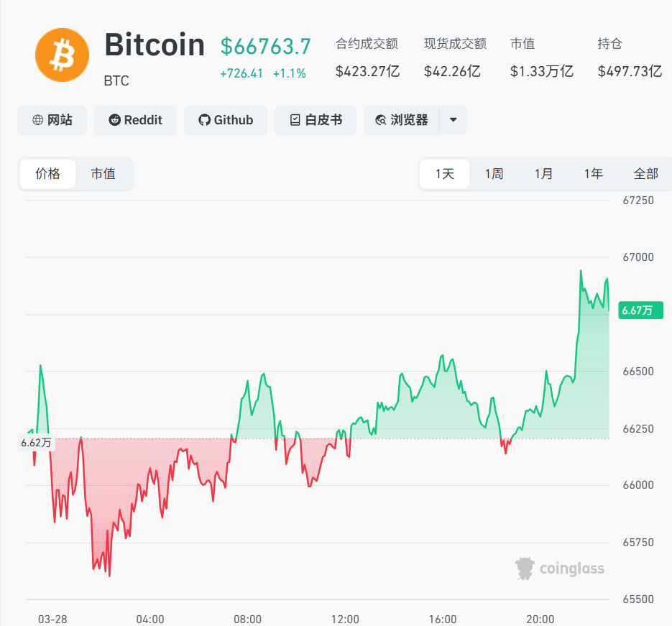The image size is (672, 626).
Task: Click the Github cat icon
Action: 206,120
